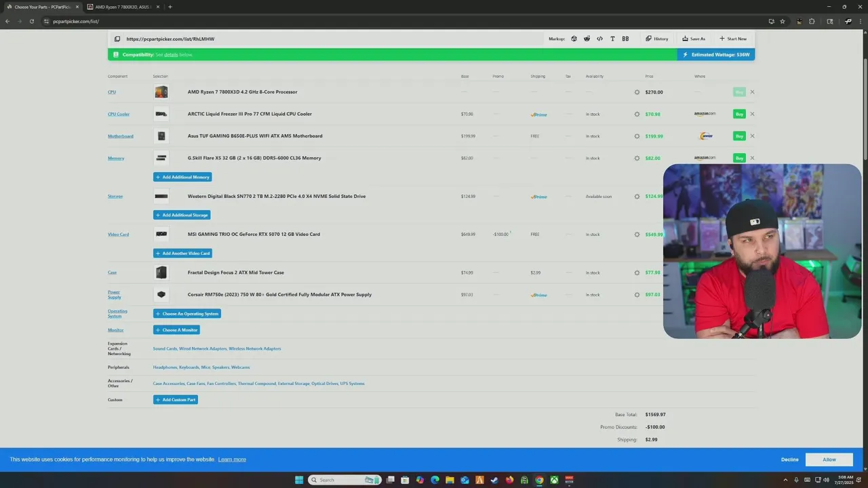Remove the Asus motherboard with X
This screenshot has height=488, width=868.
click(752, 136)
